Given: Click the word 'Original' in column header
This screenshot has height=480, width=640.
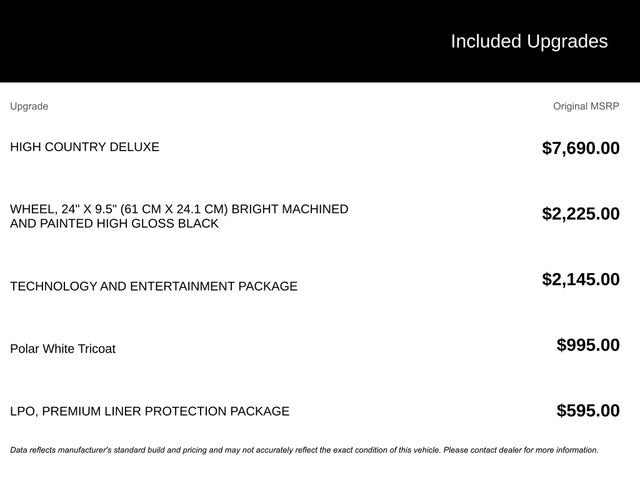Looking at the screenshot, I should click(x=570, y=106).
